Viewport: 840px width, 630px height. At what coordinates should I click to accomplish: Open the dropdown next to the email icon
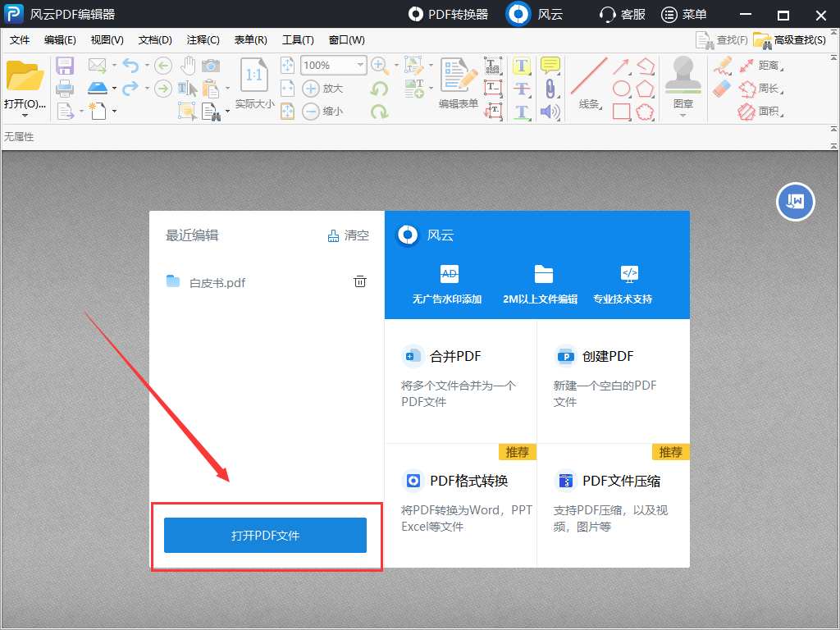point(114,66)
